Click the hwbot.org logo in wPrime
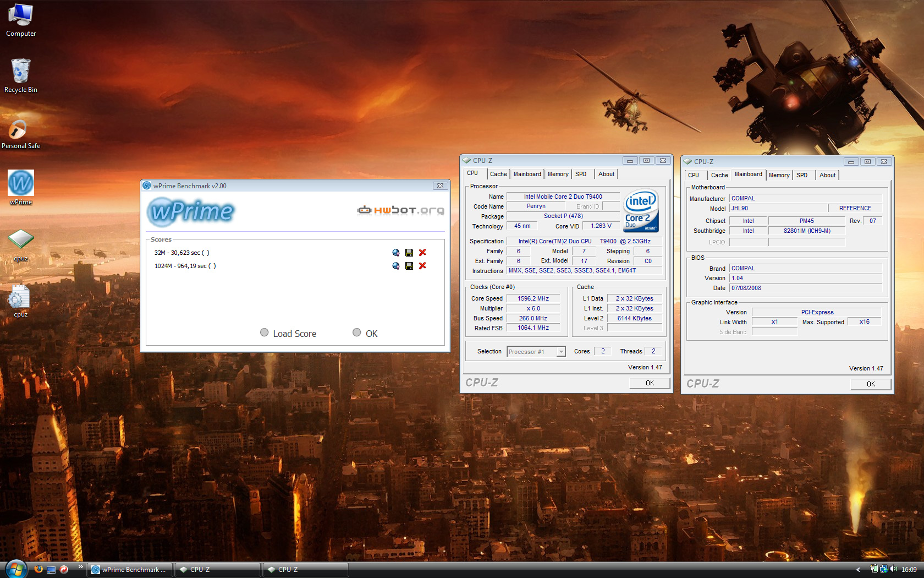 click(x=400, y=210)
